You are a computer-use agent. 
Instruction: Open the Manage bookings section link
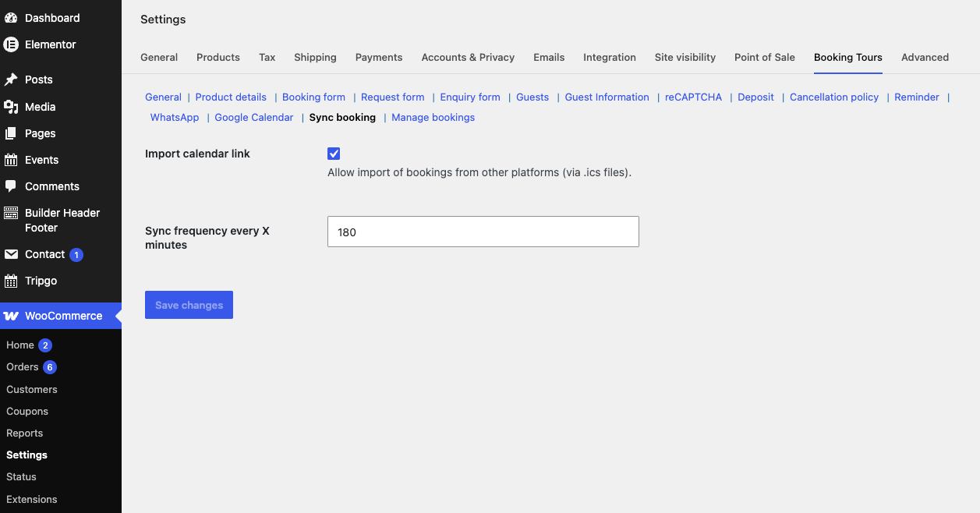433,117
